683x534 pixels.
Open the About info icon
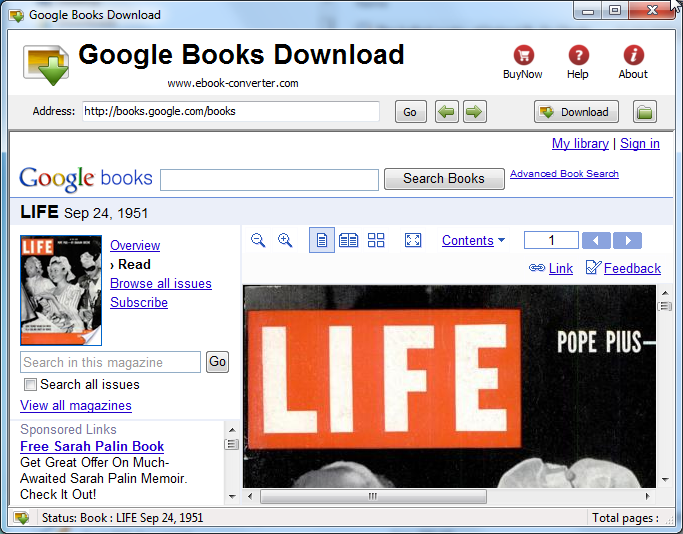pyautogui.click(x=633, y=55)
